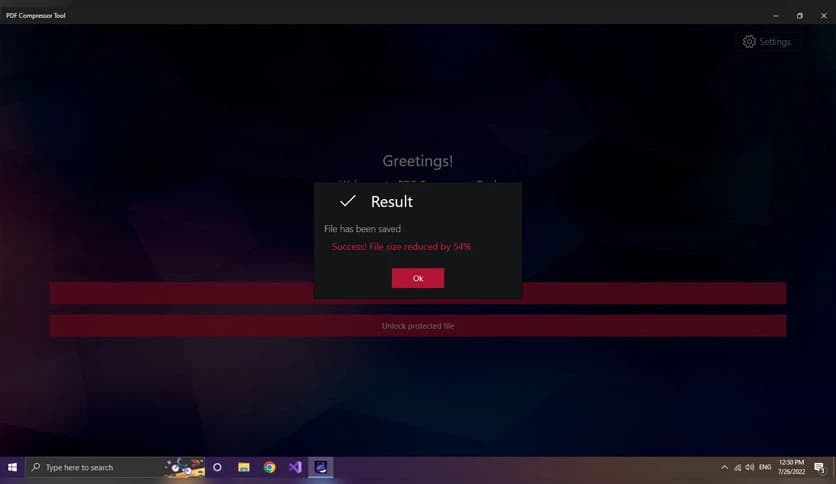Click the 'Result' dialog title
836x484 pixels.
[391, 201]
